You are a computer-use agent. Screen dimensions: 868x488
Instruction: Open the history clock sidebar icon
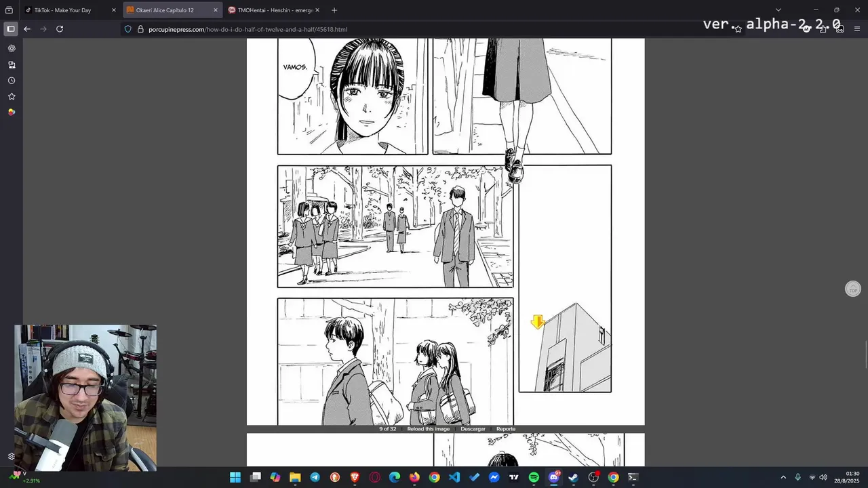coord(12,81)
